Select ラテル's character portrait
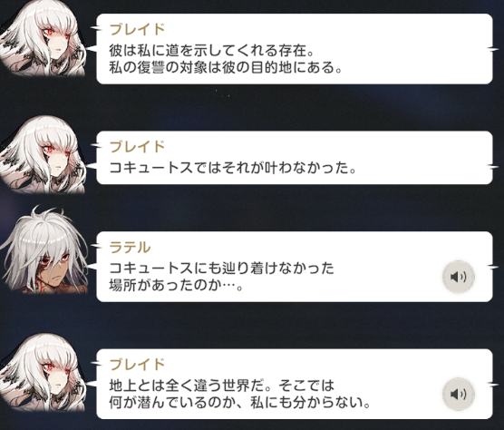 pos(44,249)
